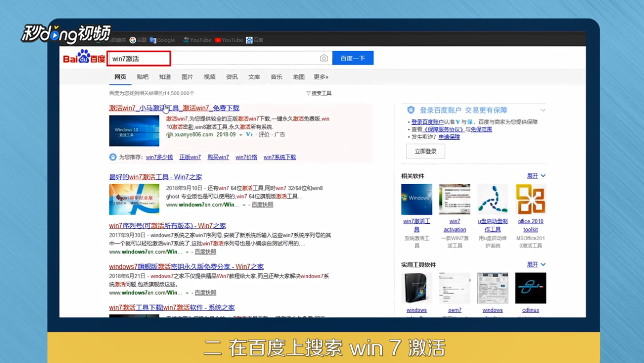Click the u盘启动盘制作工具 icon
The width and height of the screenshot is (644, 363).
click(493, 199)
